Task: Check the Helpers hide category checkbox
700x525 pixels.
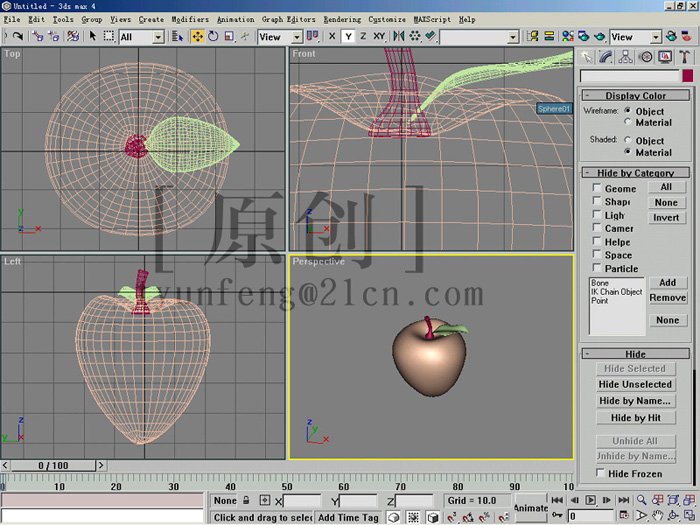Action: tap(596, 241)
